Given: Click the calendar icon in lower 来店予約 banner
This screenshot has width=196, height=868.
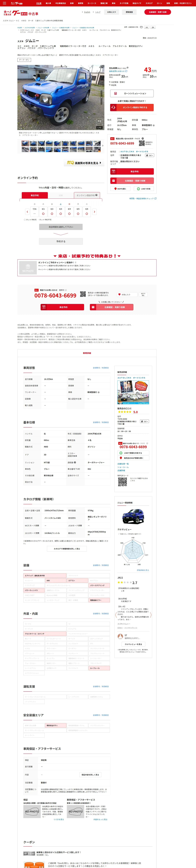Looking at the screenshot, I should coord(44,307).
